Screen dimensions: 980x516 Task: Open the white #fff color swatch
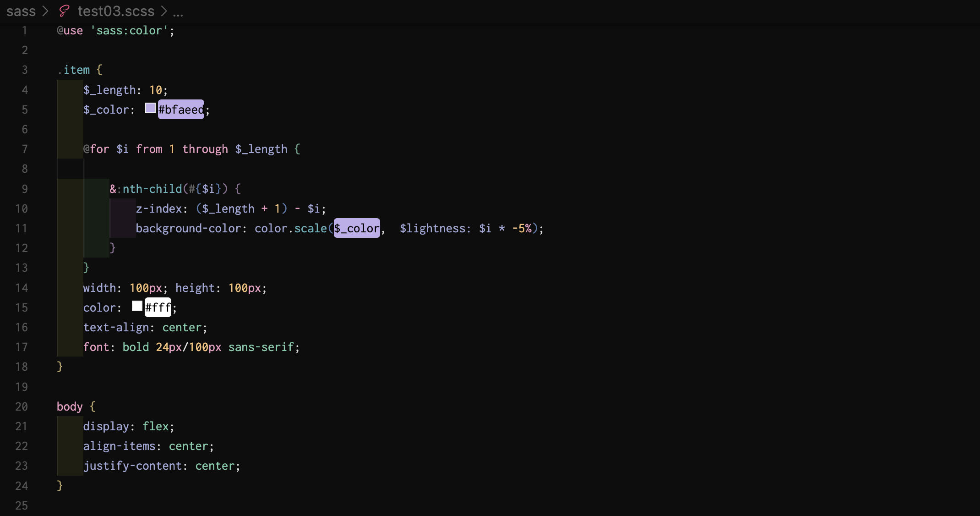(x=137, y=306)
